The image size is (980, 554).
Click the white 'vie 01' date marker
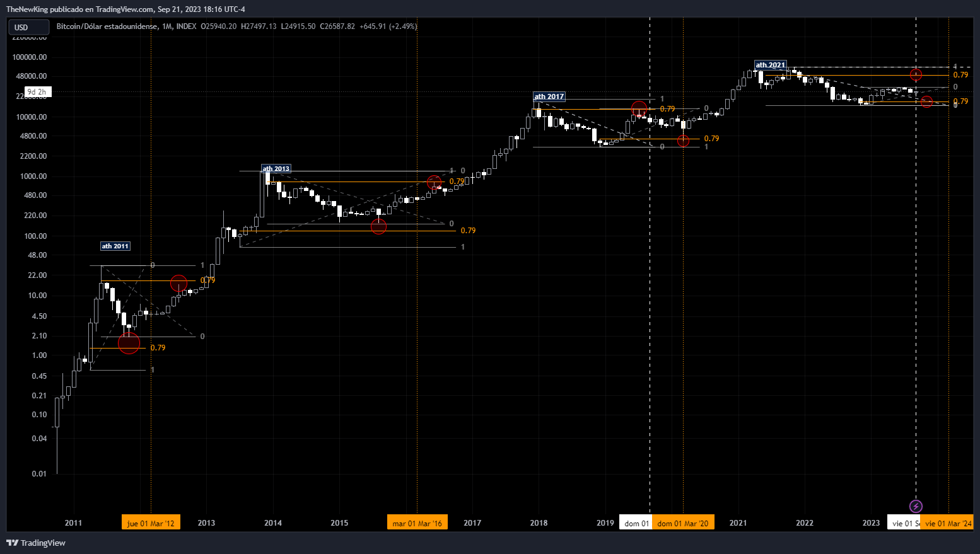(x=904, y=523)
